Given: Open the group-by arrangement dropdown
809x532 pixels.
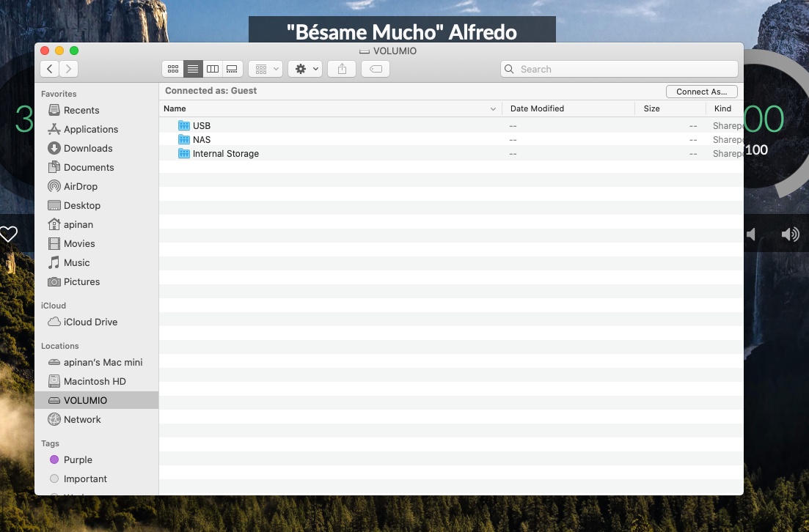Looking at the screenshot, I should [266, 69].
